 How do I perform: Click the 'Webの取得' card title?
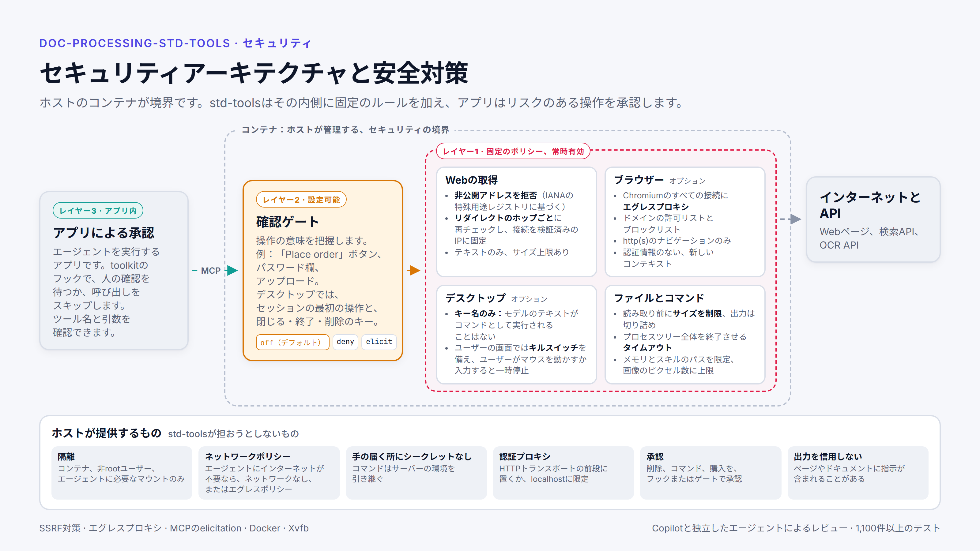pos(471,180)
